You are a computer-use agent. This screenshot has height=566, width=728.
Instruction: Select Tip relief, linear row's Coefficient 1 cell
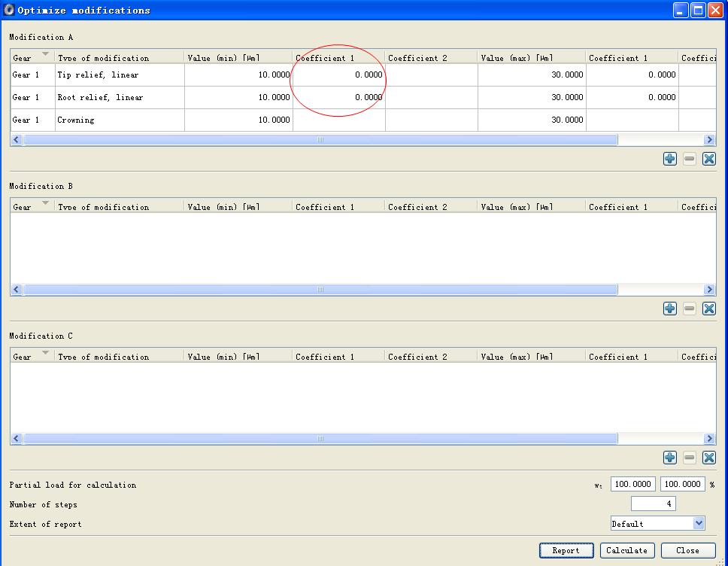(x=338, y=75)
